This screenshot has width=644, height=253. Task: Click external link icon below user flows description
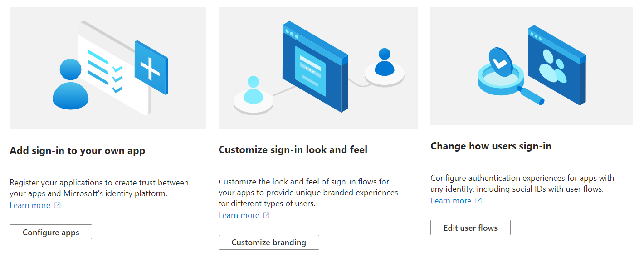pos(478,201)
